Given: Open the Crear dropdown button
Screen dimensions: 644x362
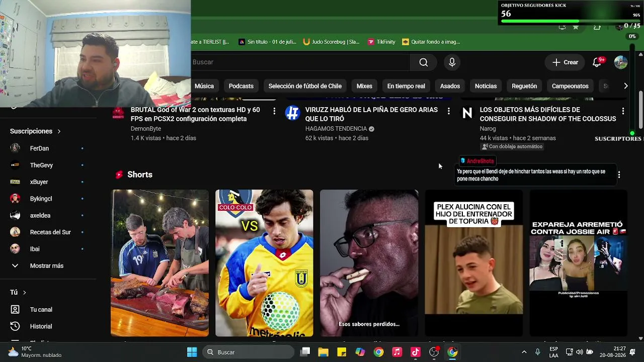Looking at the screenshot, I should 565,62.
